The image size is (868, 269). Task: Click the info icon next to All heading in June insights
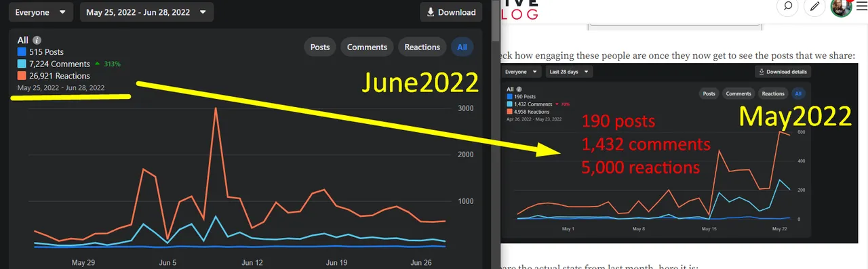[x=37, y=41]
